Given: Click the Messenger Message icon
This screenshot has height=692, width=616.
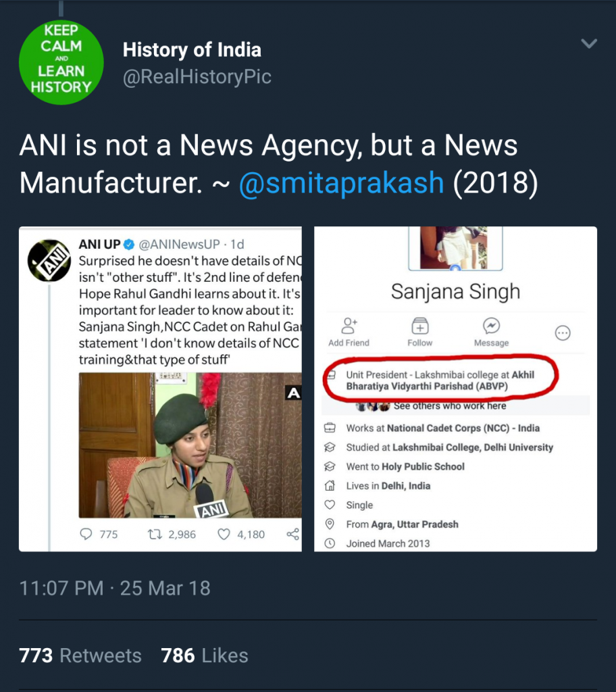Looking at the screenshot, I should (491, 326).
